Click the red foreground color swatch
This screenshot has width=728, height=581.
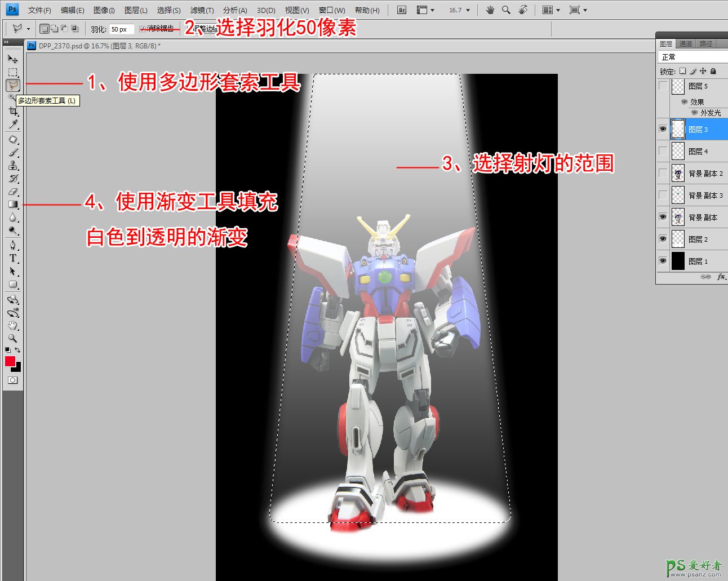tap(10, 361)
